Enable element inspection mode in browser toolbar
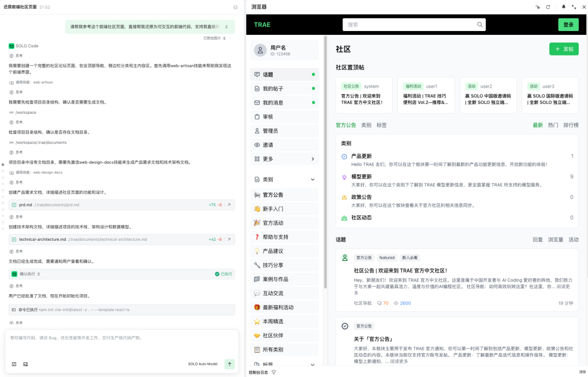Image resolution: width=588 pixels, height=377 pixels. (538, 7)
